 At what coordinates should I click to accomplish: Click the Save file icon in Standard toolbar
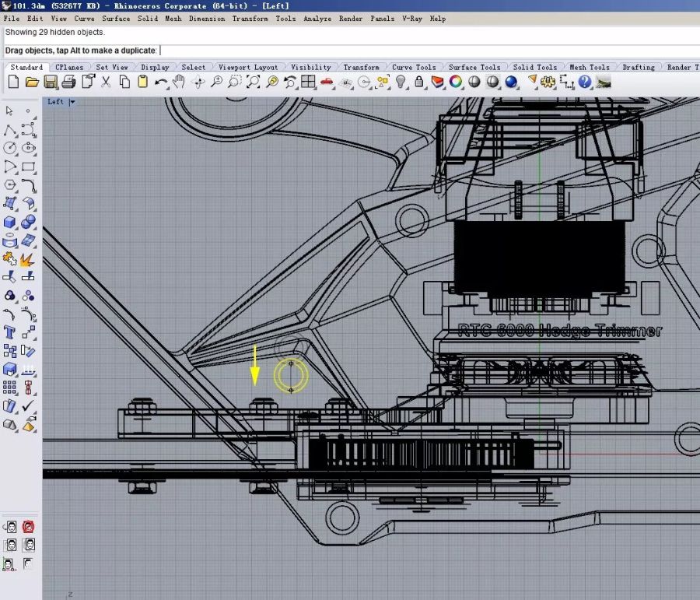pos(51,82)
